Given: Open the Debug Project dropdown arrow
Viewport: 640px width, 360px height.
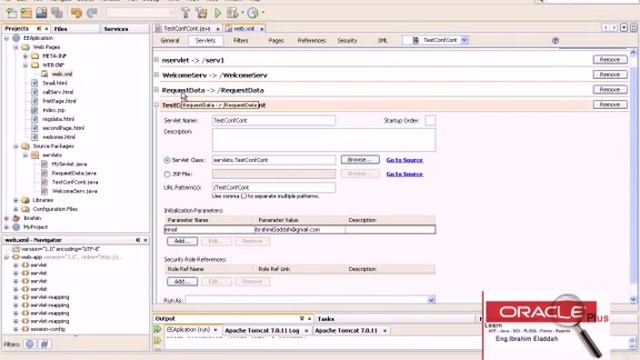Looking at the screenshot, I should (243, 13).
